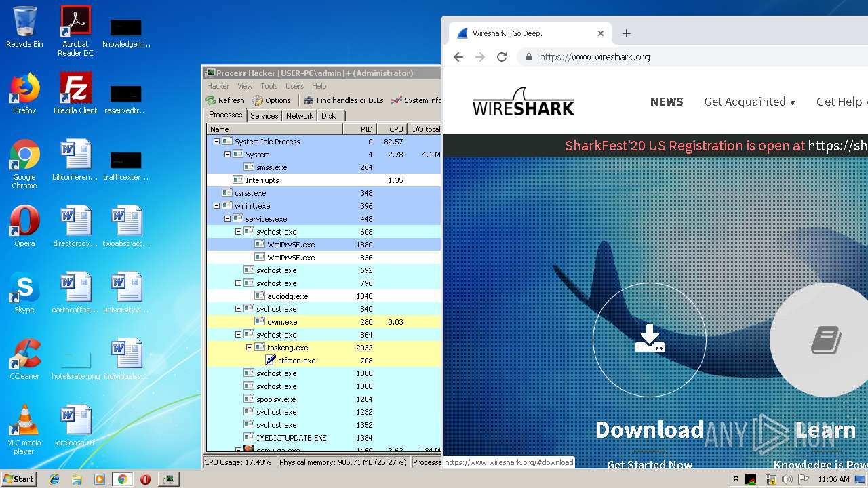Collapse System Idle Process tree node
The height and width of the screenshot is (488, 868).
(216, 142)
